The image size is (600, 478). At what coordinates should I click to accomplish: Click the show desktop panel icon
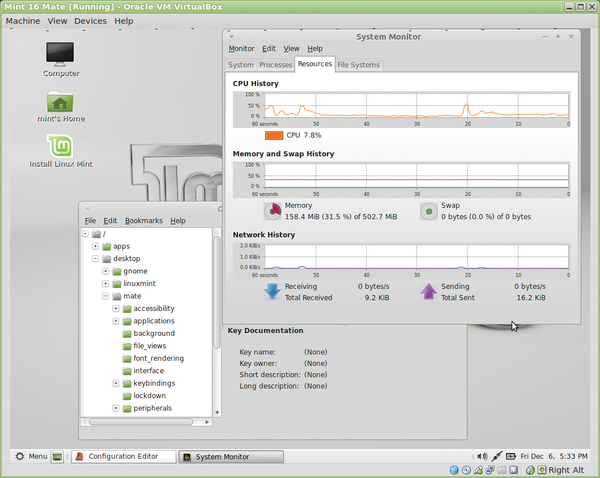tap(57, 457)
